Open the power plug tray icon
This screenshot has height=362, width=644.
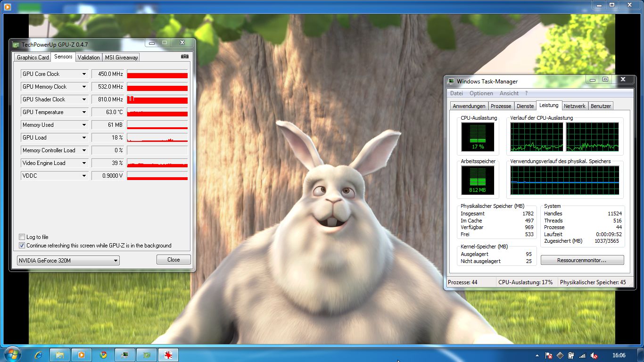tap(571, 355)
